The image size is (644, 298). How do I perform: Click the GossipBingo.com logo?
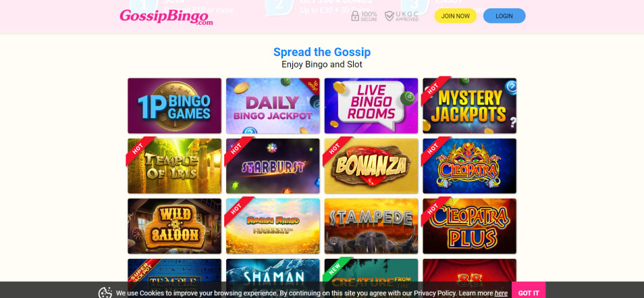166,18
